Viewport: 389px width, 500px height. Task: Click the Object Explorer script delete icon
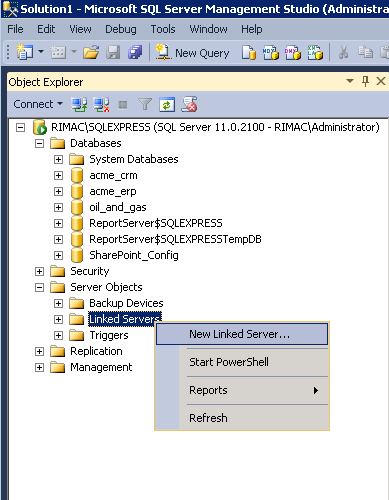(x=189, y=104)
